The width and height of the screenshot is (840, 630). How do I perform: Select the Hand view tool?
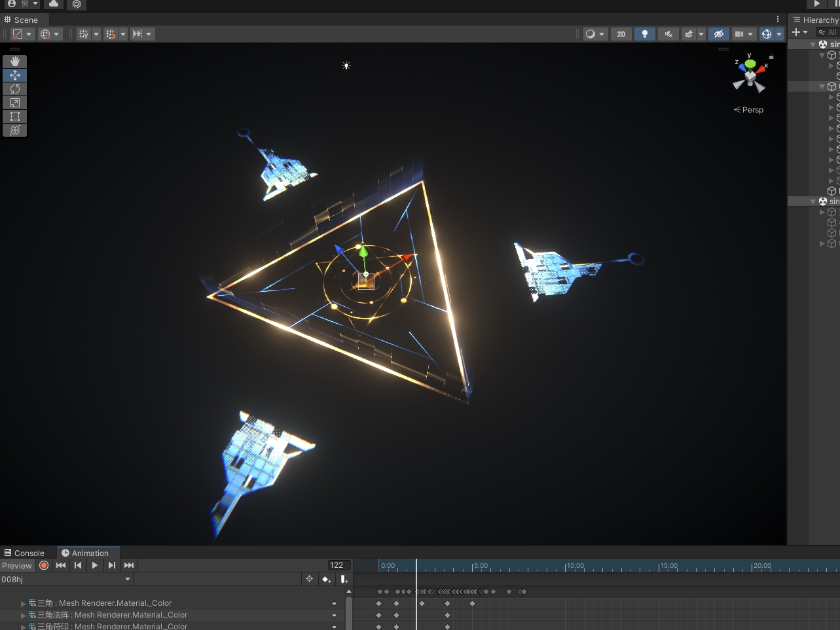point(15,61)
